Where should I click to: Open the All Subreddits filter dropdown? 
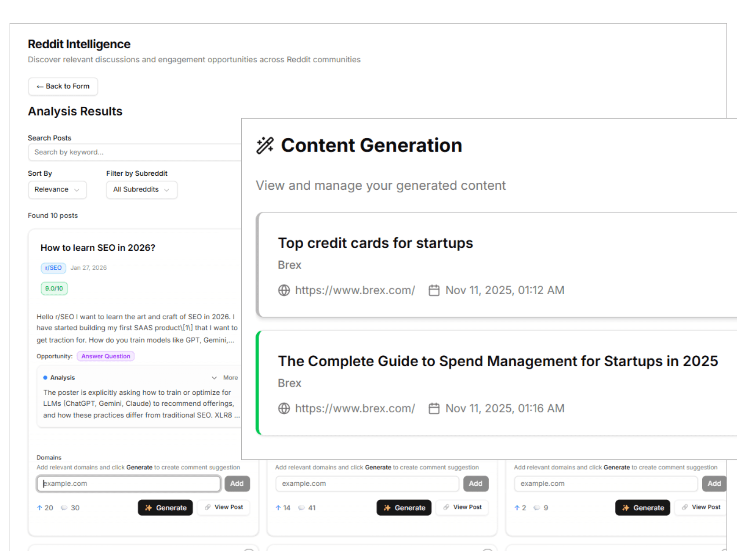click(x=142, y=190)
